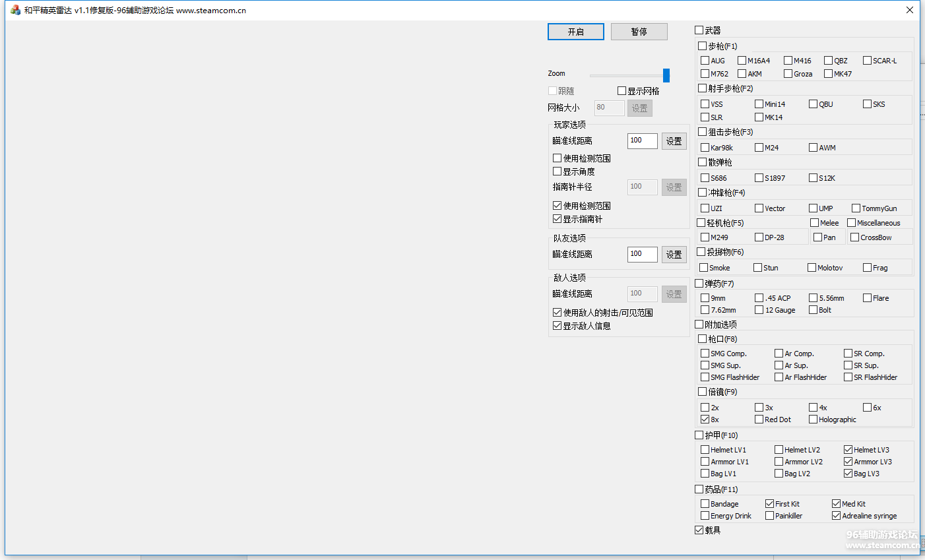Image resolution: width=925 pixels, height=560 pixels.
Task: Uncheck the 显示指南针 option
Action: [558, 219]
